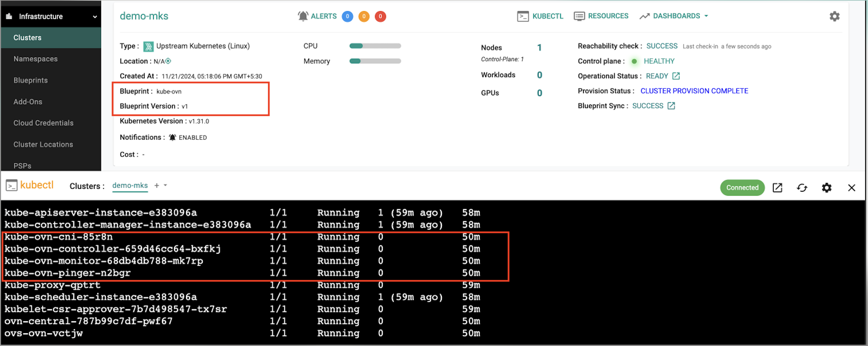The height and width of the screenshot is (346, 868).
Task: Reconnect the kubectl session with the refresh icon
Action: click(x=801, y=188)
